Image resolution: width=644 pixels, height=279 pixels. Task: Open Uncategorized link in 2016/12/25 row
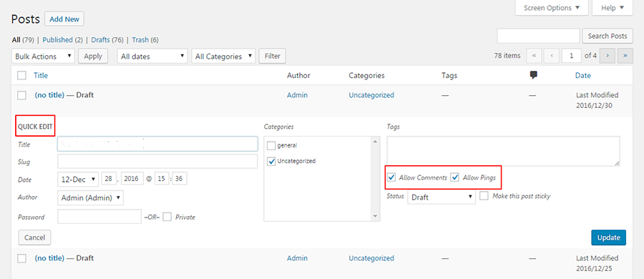tap(371, 258)
